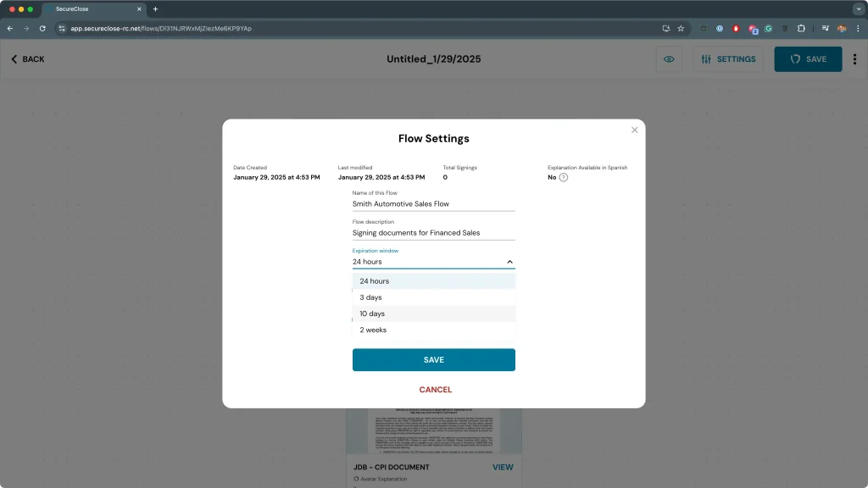The width and height of the screenshot is (868, 488).
Task: Open the three-dot more options menu
Action: (x=854, y=59)
